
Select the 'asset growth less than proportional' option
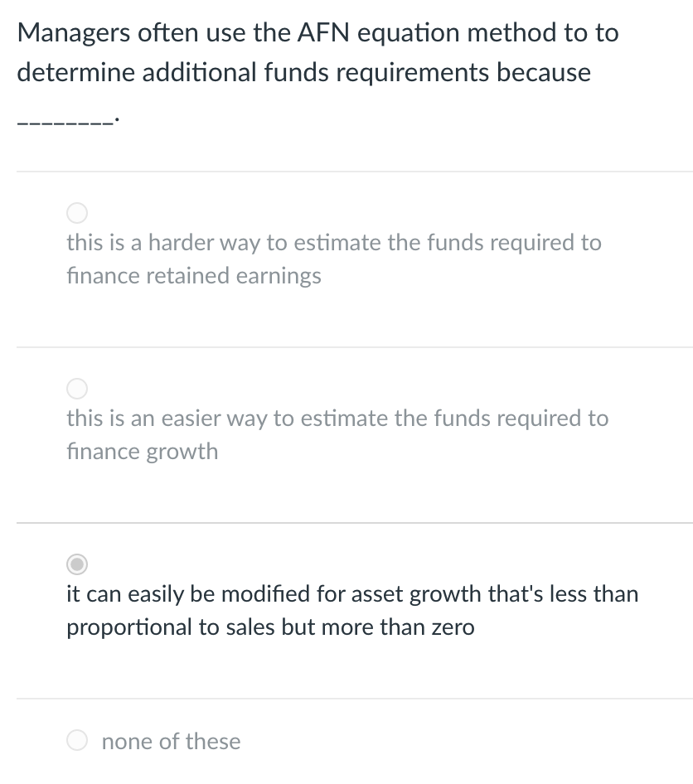click(x=76, y=564)
